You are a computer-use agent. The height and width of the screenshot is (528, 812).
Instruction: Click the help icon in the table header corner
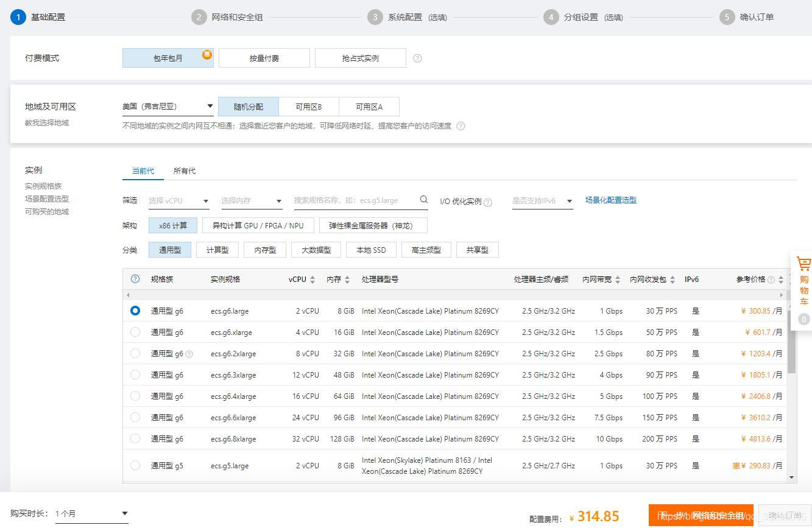(135, 279)
